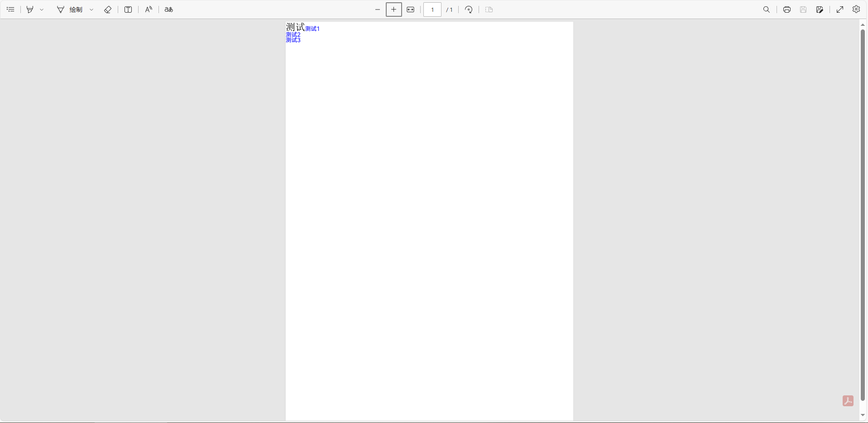Expand the 绘制 draw options dropdown

pos(91,10)
